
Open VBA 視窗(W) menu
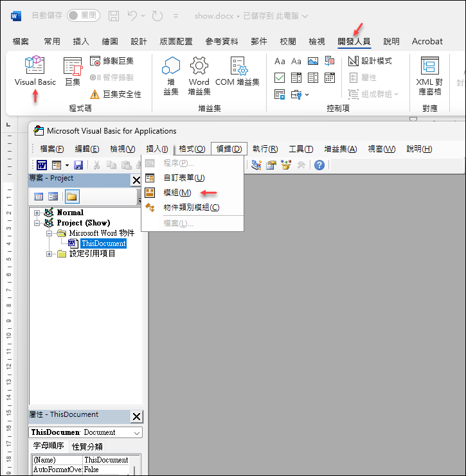tap(382, 149)
